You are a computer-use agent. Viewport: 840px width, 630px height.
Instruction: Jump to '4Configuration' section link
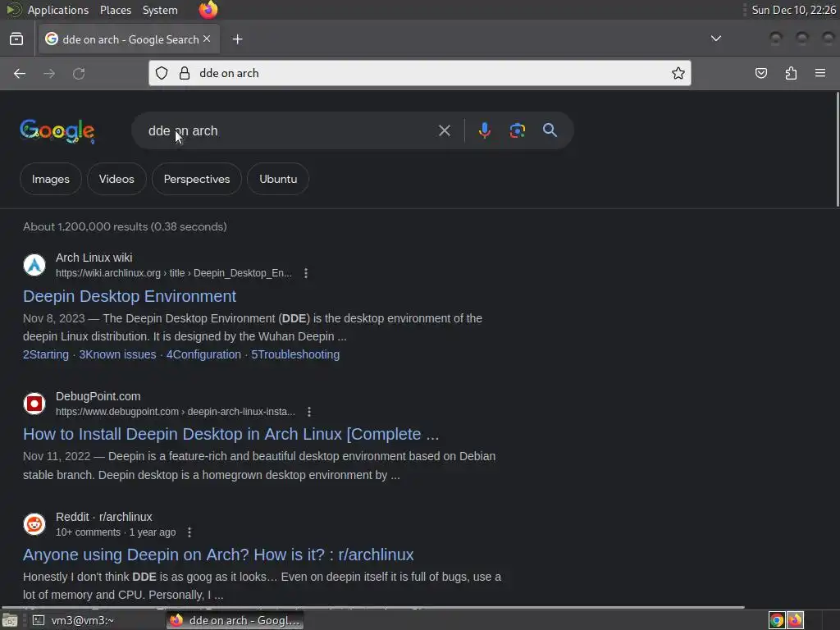coord(203,354)
